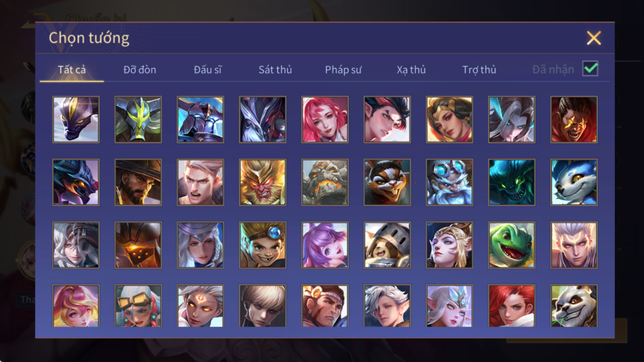Open the Đấu sĩ tab
Screen dimensions: 644x362
[208, 70]
